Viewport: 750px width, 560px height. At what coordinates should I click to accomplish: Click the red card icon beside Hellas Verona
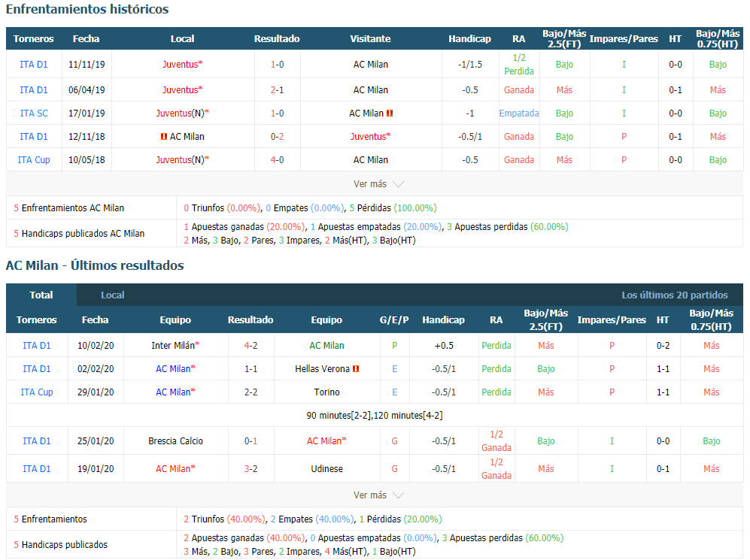point(356,369)
